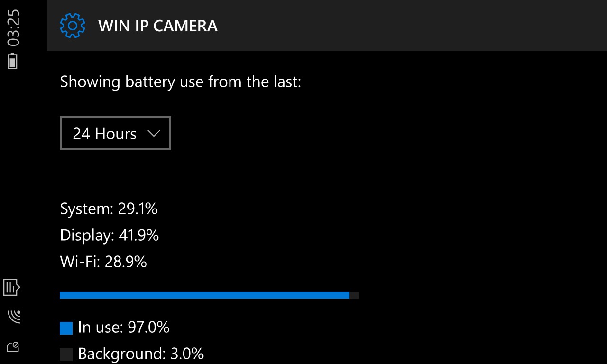Tap the 03:25 clock in status bar
This screenshot has height=364, width=607.
pyautogui.click(x=14, y=28)
